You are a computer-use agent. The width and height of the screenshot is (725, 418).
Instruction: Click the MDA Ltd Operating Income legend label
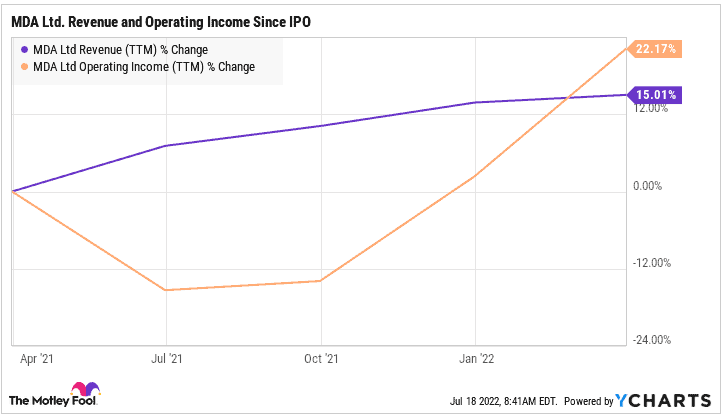[144, 67]
